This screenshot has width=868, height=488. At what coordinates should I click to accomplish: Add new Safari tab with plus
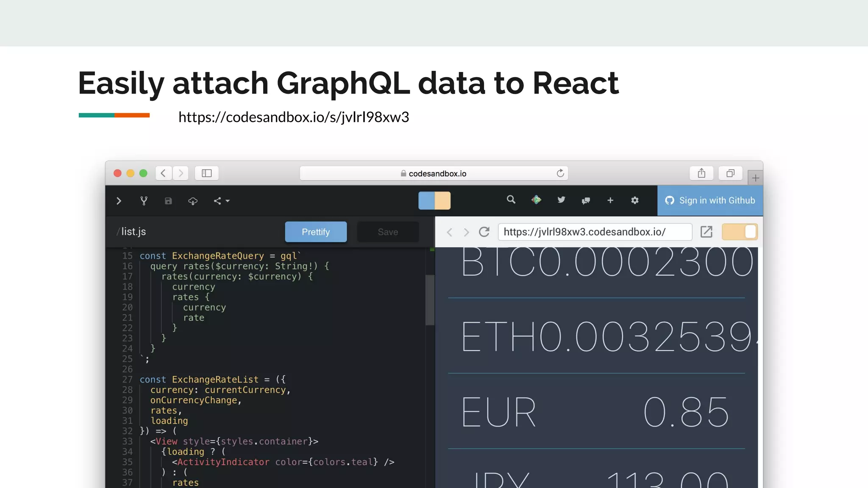tap(755, 178)
